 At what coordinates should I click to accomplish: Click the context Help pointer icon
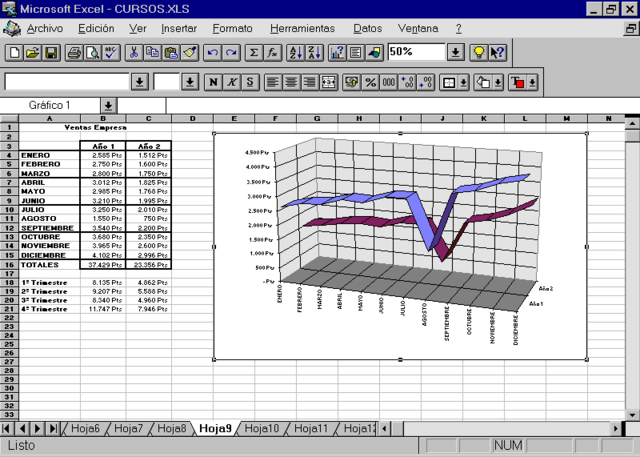497,53
